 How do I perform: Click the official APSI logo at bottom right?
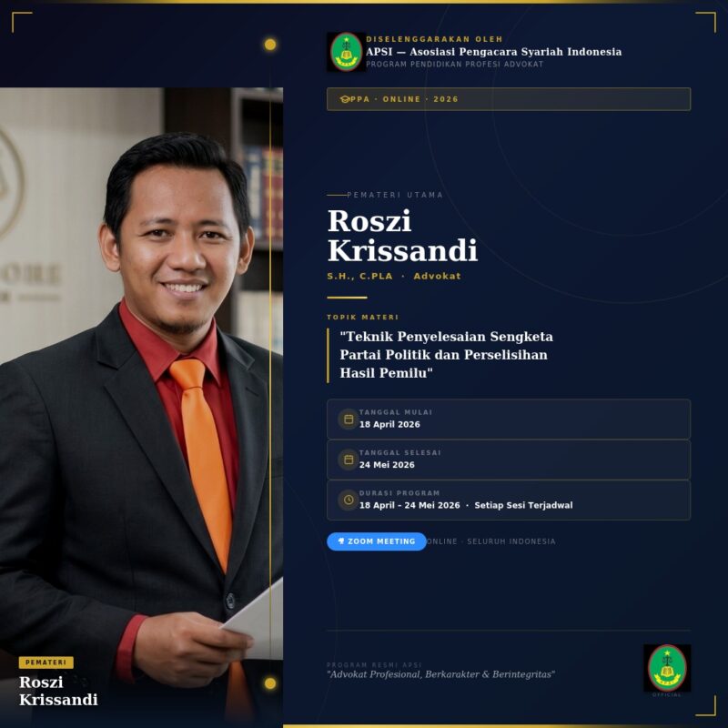[667, 668]
